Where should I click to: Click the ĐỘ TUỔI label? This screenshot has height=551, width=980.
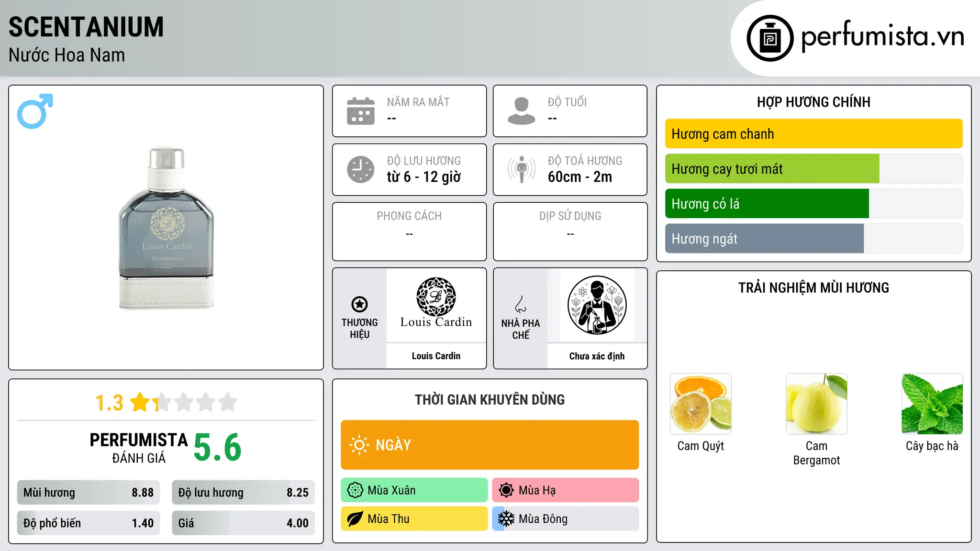(x=567, y=102)
